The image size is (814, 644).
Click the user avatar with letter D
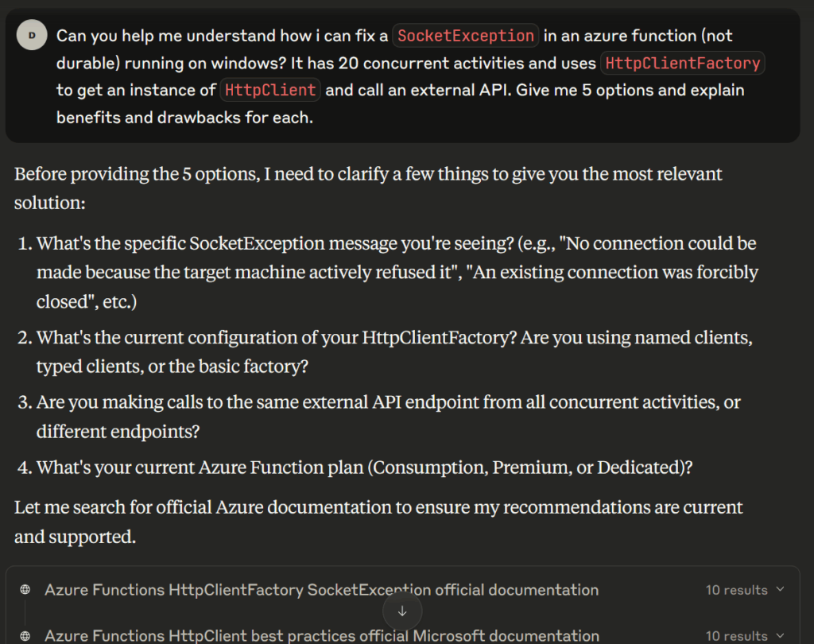click(x=32, y=36)
